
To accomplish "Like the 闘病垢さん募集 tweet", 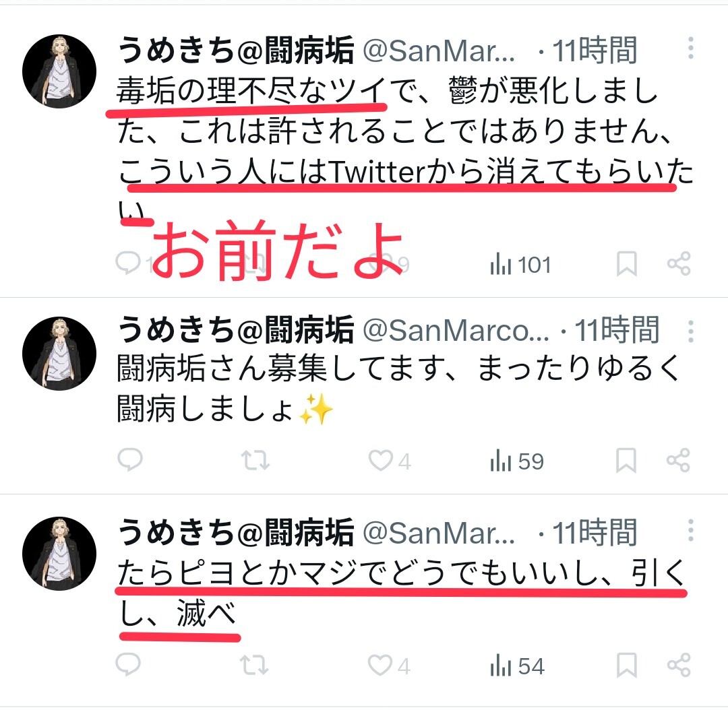I will click(x=390, y=461).
